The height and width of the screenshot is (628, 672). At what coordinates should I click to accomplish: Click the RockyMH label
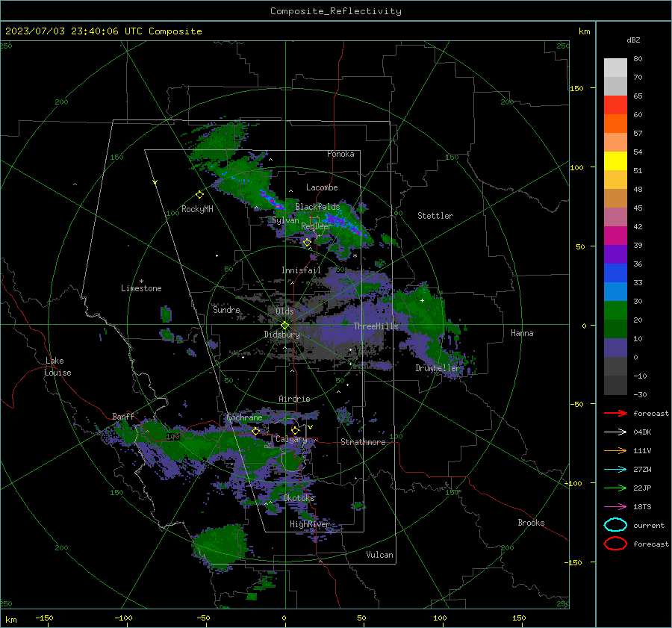click(x=197, y=209)
